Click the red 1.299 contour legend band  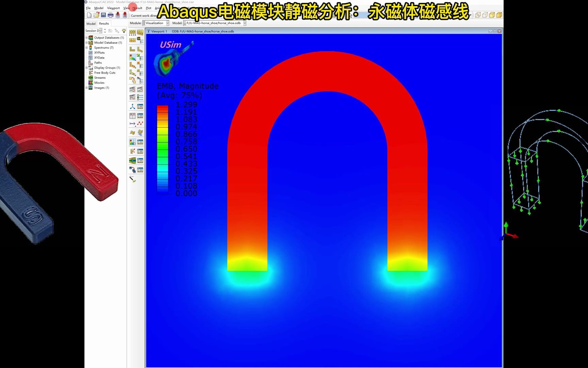[162, 107]
